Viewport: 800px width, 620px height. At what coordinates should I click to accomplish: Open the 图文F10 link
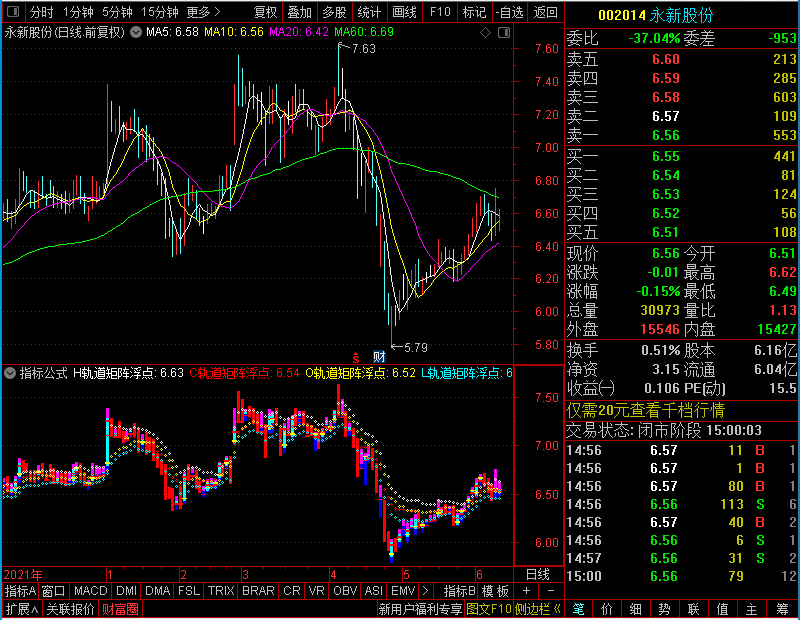489,609
